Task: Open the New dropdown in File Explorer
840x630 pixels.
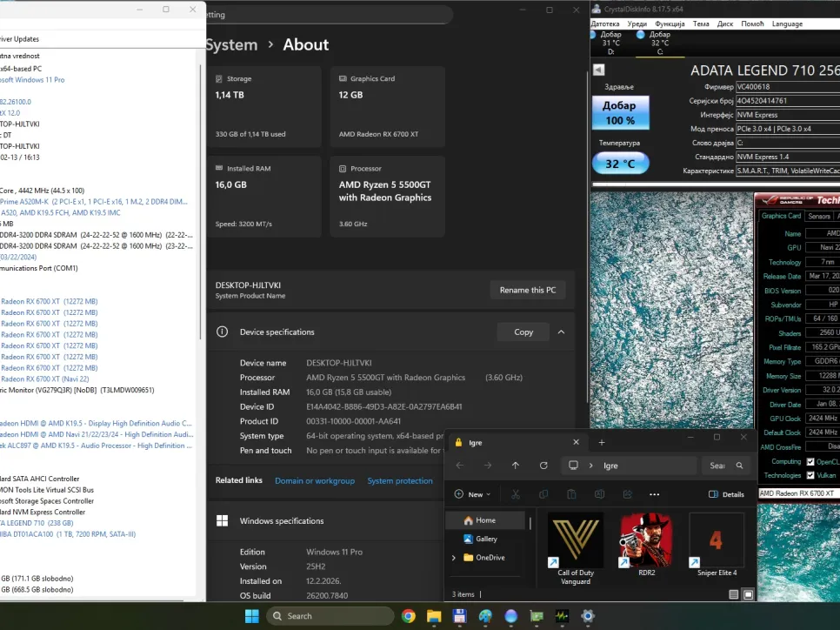Action: pos(472,494)
